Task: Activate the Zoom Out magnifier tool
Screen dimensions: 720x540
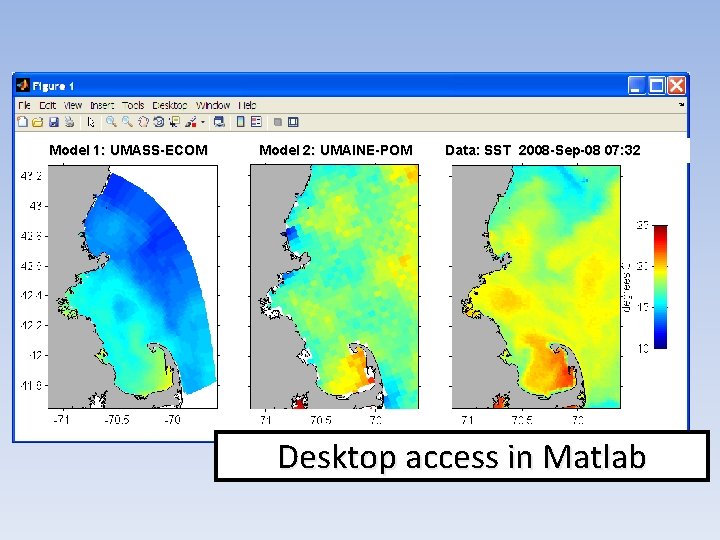Action: point(127,122)
